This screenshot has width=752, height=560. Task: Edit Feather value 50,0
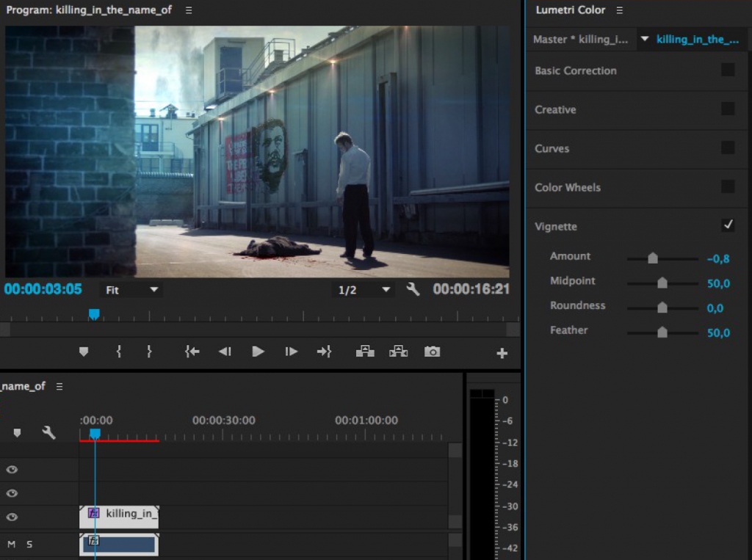pos(718,332)
